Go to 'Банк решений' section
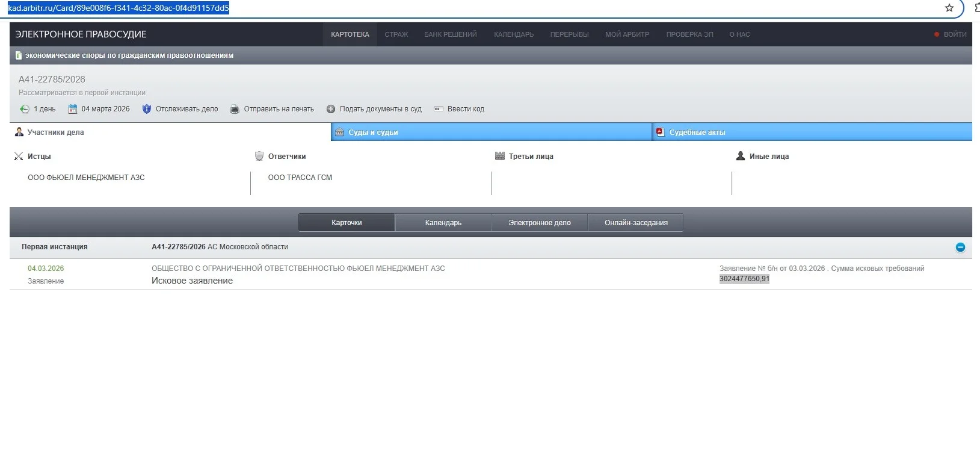Viewport: 980px width, 457px height. click(451, 34)
